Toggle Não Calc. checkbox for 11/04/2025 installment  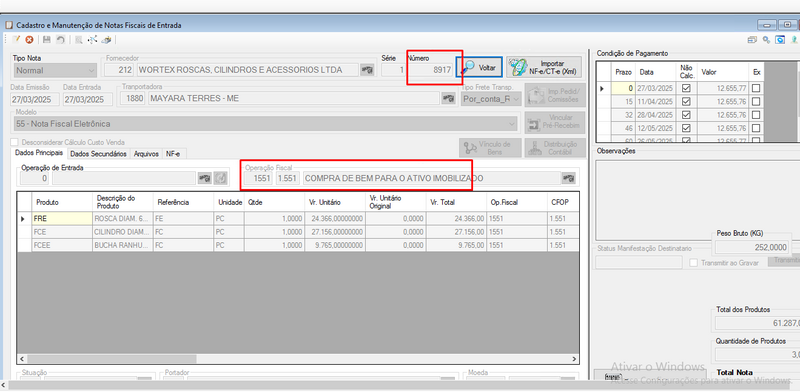tap(686, 102)
